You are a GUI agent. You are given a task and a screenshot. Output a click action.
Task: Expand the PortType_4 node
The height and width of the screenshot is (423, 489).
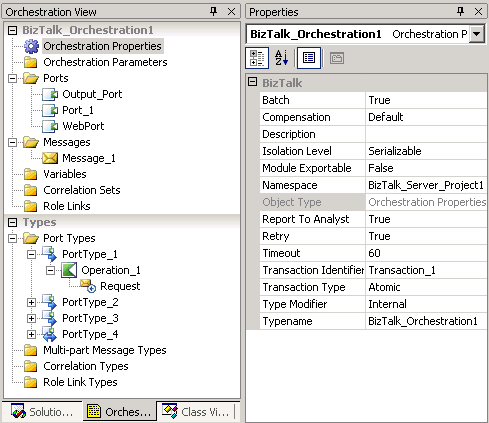coord(31,334)
